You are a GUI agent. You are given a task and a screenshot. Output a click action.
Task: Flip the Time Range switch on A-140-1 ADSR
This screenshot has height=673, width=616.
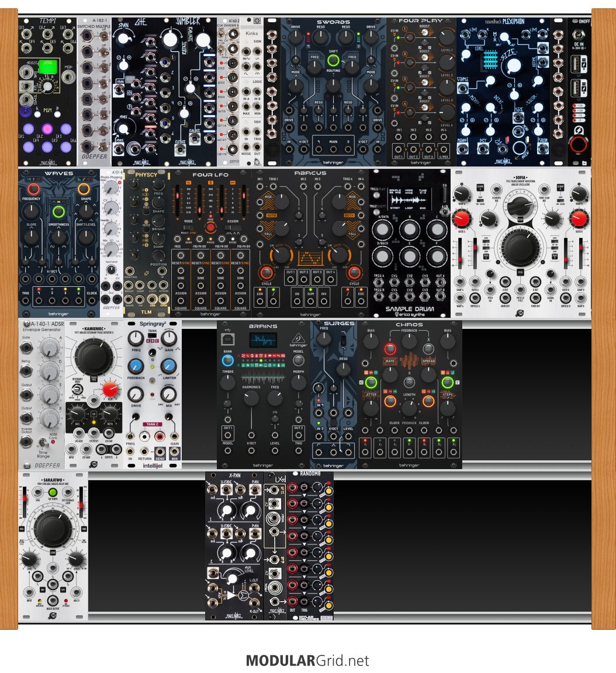(43, 442)
